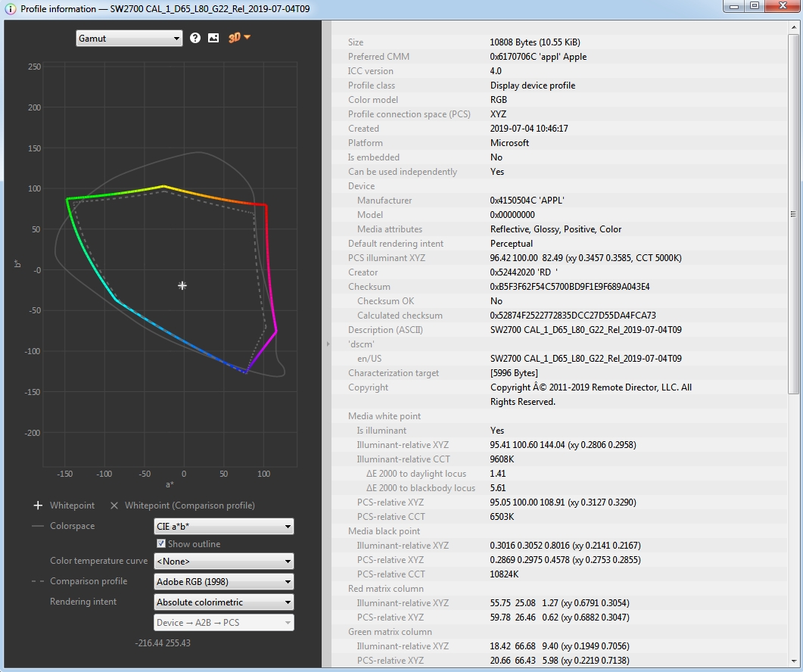
Task: Click the red corner of the gamut plot
Action: [266, 205]
